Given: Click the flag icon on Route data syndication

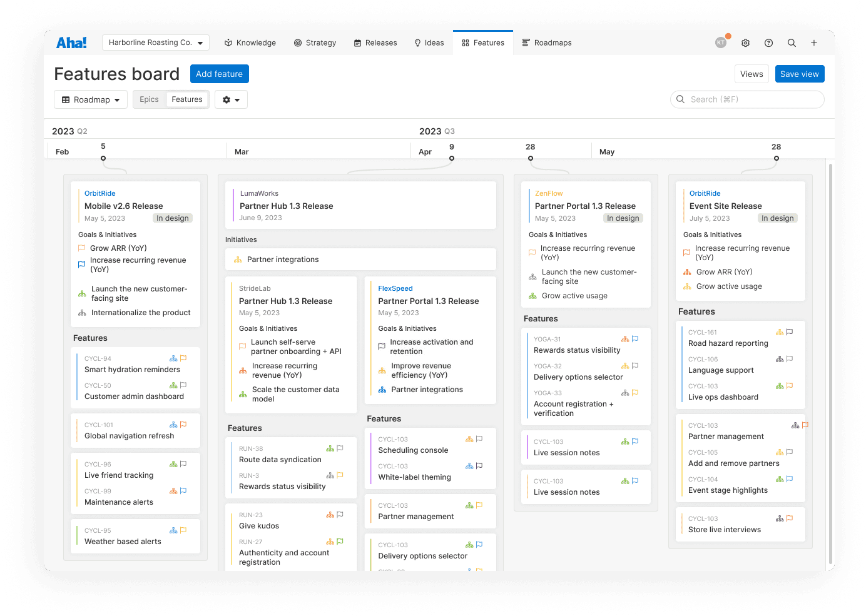Looking at the screenshot, I should pyautogui.click(x=340, y=448).
